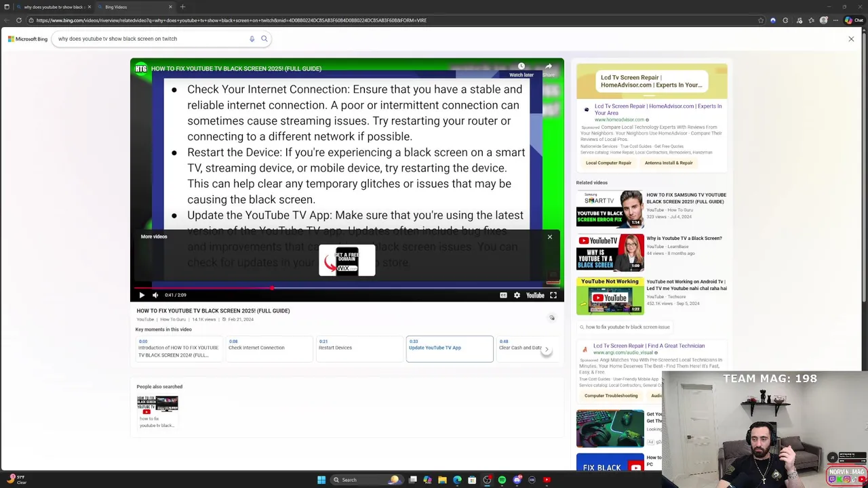Open YouTube app from taskbar
Screen dimensions: 868x488
click(547, 480)
